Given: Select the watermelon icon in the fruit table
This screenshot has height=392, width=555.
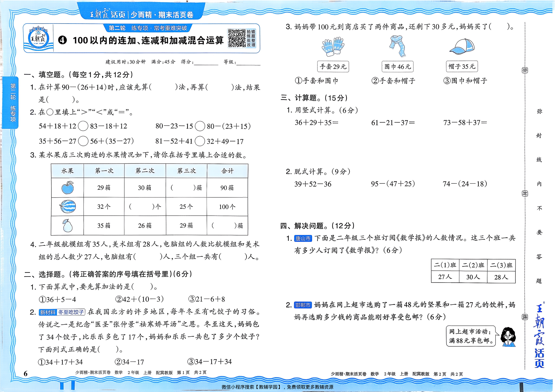Looking at the screenshot, I should click(68, 207).
